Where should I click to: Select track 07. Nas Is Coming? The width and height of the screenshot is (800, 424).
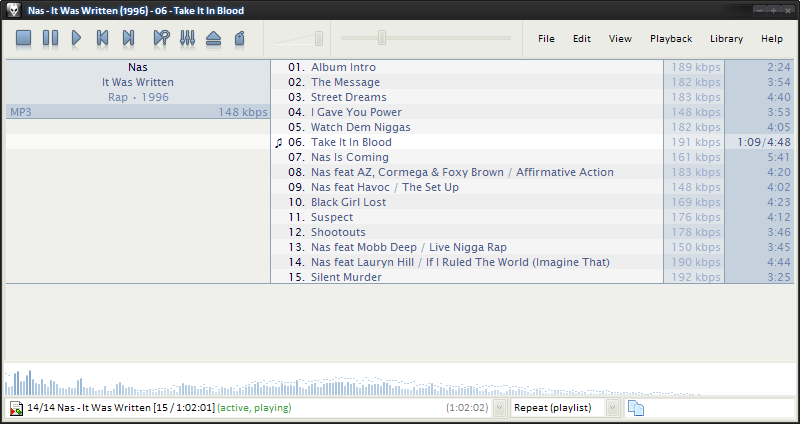467,157
